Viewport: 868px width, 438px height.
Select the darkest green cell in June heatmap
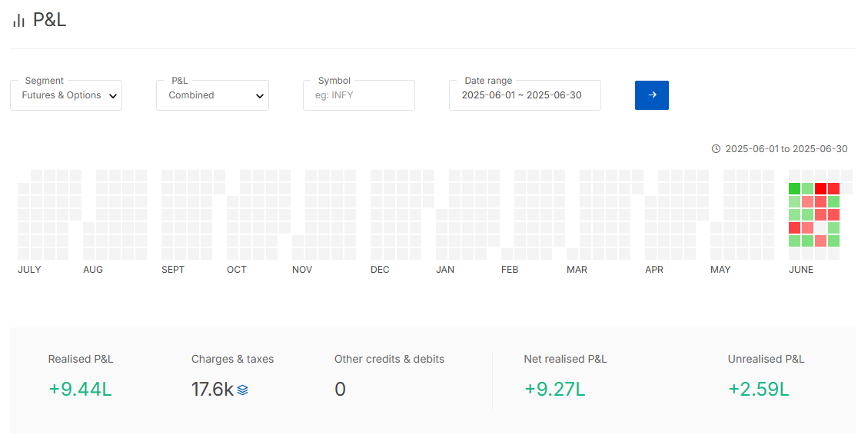tap(794, 188)
